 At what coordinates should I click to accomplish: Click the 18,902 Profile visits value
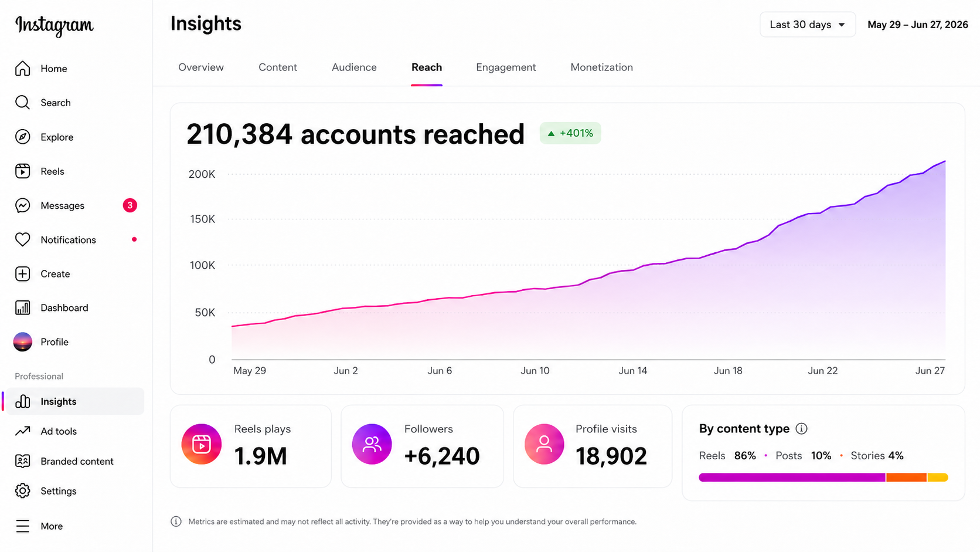611,456
